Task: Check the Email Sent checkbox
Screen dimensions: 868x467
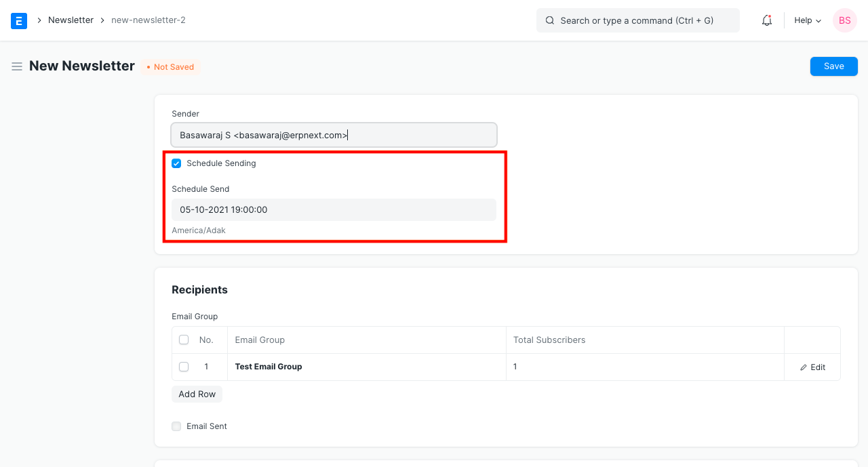Action: tap(176, 426)
